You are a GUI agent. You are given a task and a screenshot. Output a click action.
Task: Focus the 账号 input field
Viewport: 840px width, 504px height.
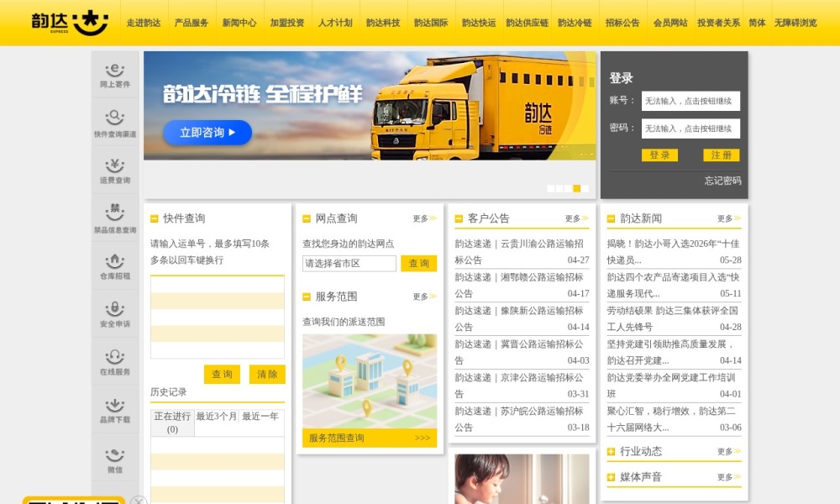690,101
